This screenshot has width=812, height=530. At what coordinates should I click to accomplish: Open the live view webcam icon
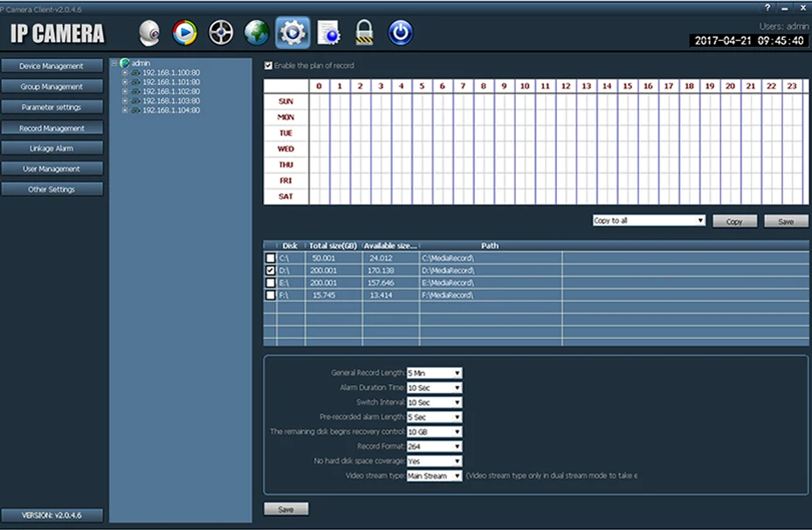(149, 33)
